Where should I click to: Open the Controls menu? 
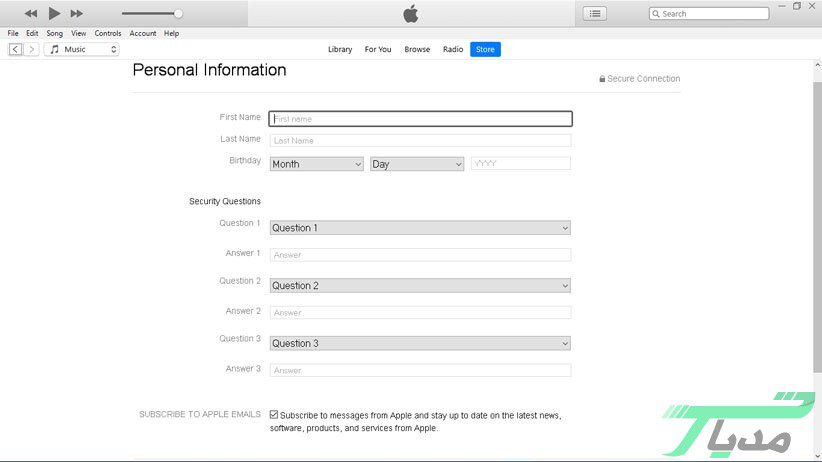(x=108, y=33)
